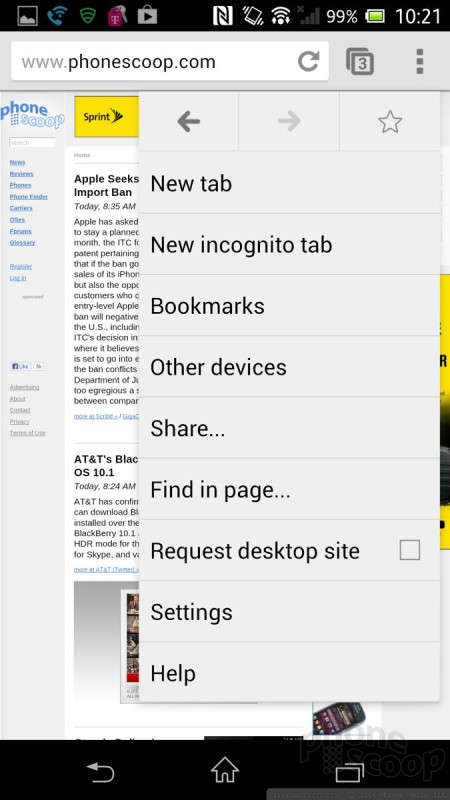Tap the reload page icon
This screenshot has width=450, height=800.
(x=308, y=61)
